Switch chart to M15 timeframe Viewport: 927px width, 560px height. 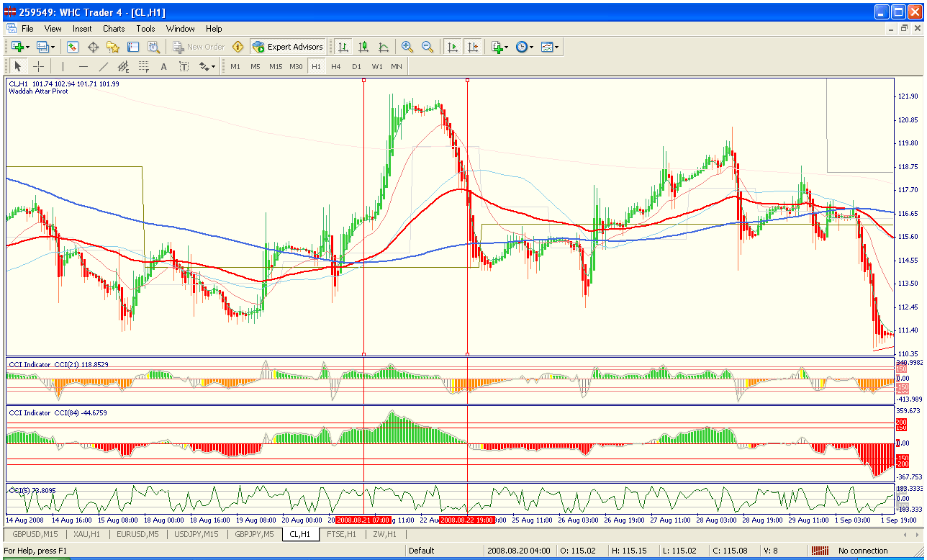coord(276,66)
